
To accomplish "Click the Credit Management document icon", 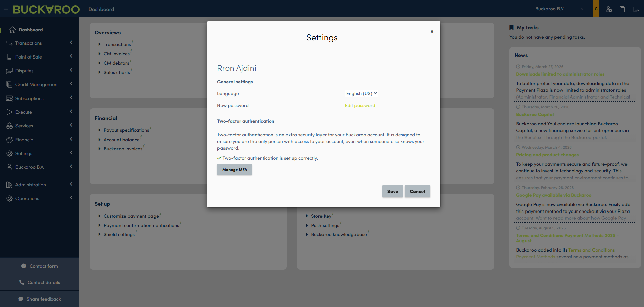I will coord(9,84).
